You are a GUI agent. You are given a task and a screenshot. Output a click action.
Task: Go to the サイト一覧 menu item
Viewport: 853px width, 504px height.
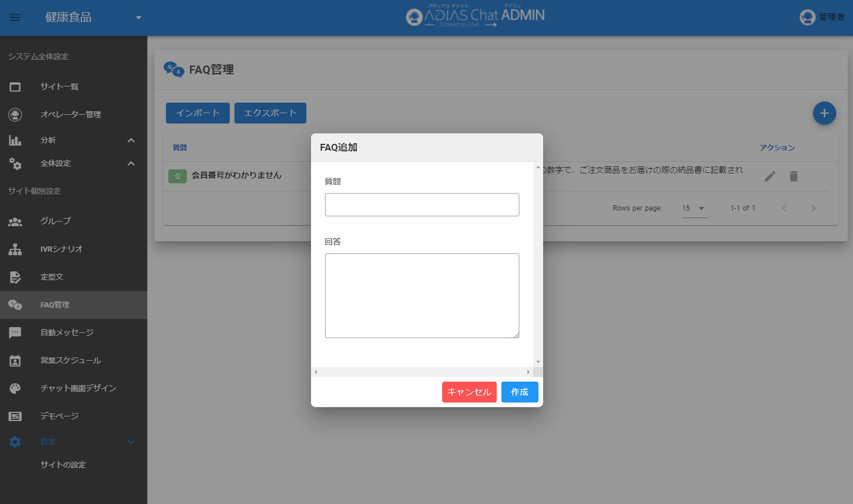point(59,87)
